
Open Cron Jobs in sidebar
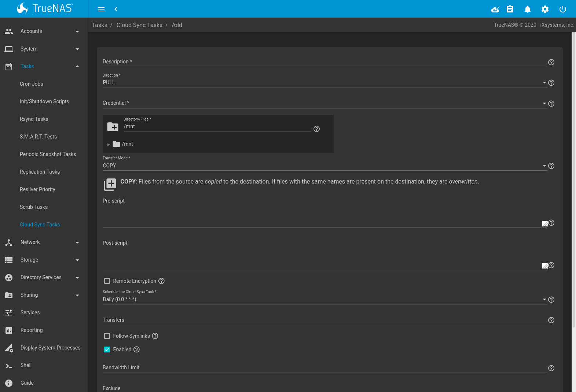32,84
